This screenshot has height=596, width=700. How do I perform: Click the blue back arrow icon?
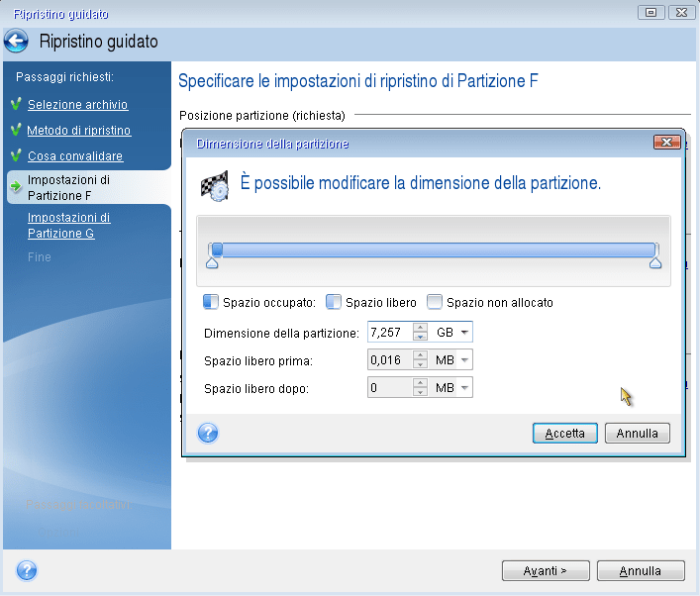click(x=17, y=42)
